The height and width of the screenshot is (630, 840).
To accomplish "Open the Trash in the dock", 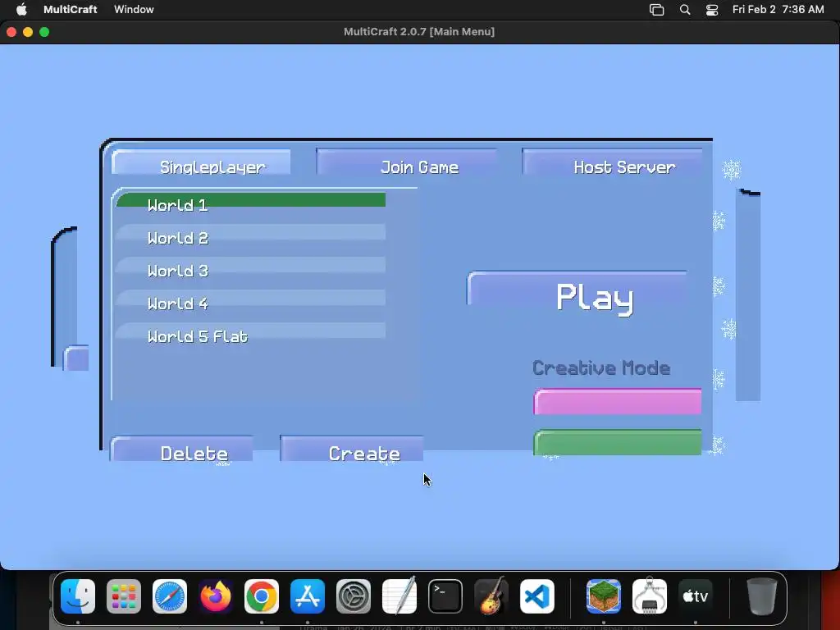I will click(x=762, y=596).
